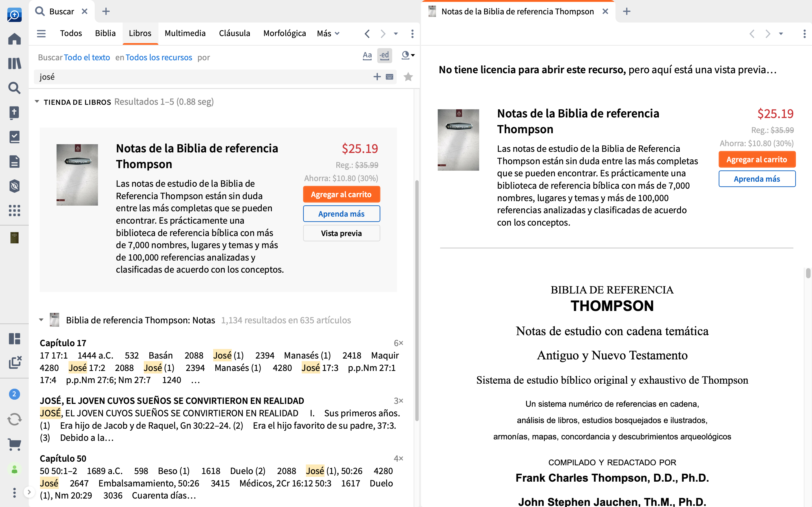Click the Vista previa button
Screen dimensions: 812x507
[x=341, y=233]
